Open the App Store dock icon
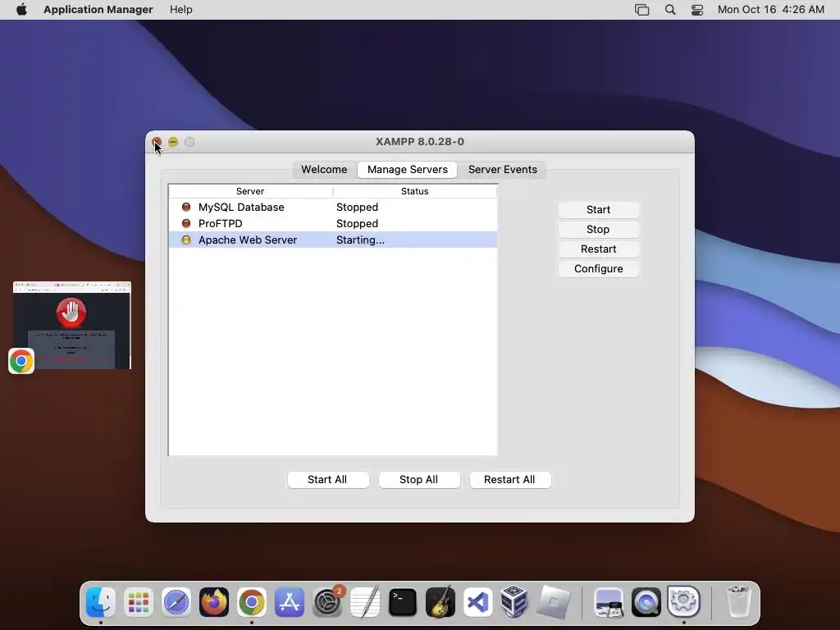Screen dimensions: 840x630 290,602
